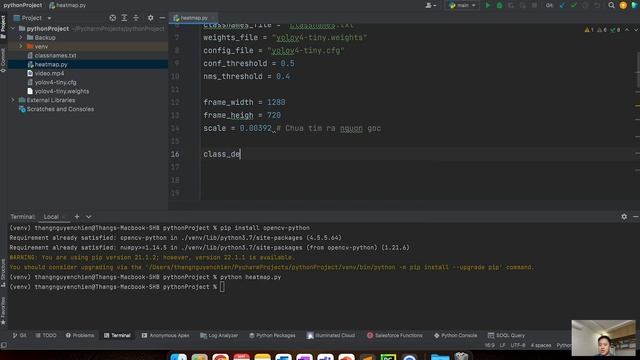
Task: Open the Git tool window
Action: click(19, 336)
